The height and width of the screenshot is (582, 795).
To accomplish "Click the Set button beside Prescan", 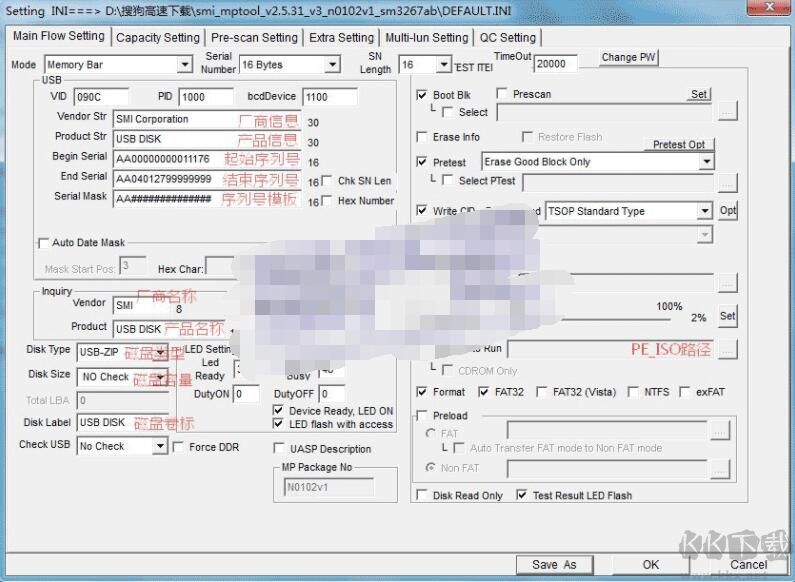I will (x=699, y=94).
